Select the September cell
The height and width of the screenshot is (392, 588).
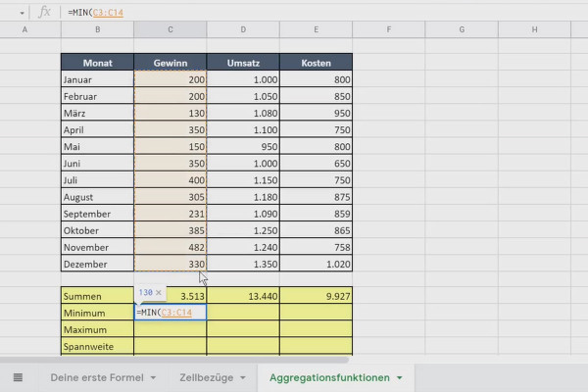[x=97, y=214]
